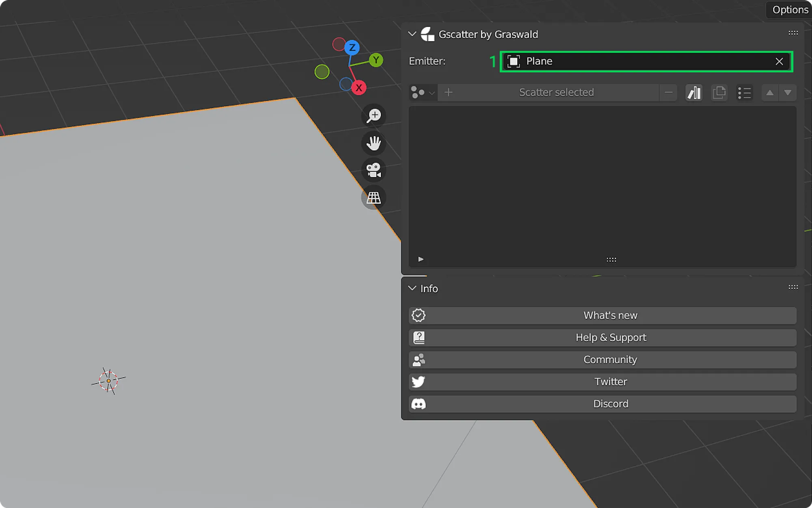Screen dimensions: 812x508
Task: Open Help & Support
Action: (x=603, y=337)
